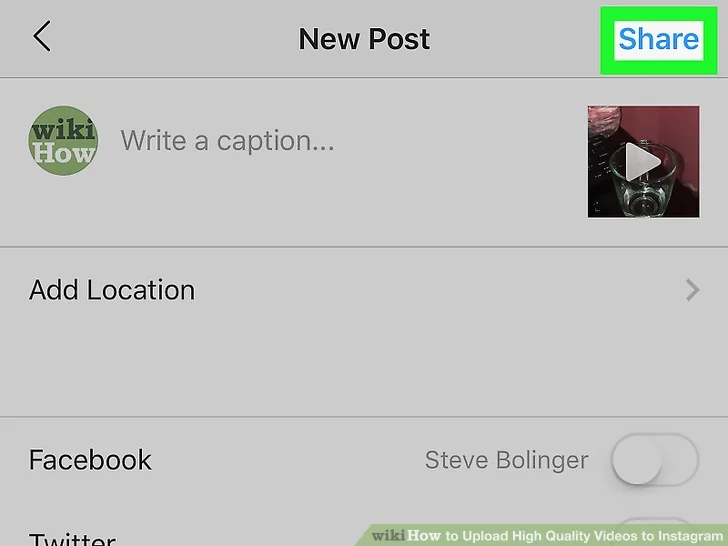Tap the New Post title
Viewport: 728px width, 546px height.
[364, 39]
